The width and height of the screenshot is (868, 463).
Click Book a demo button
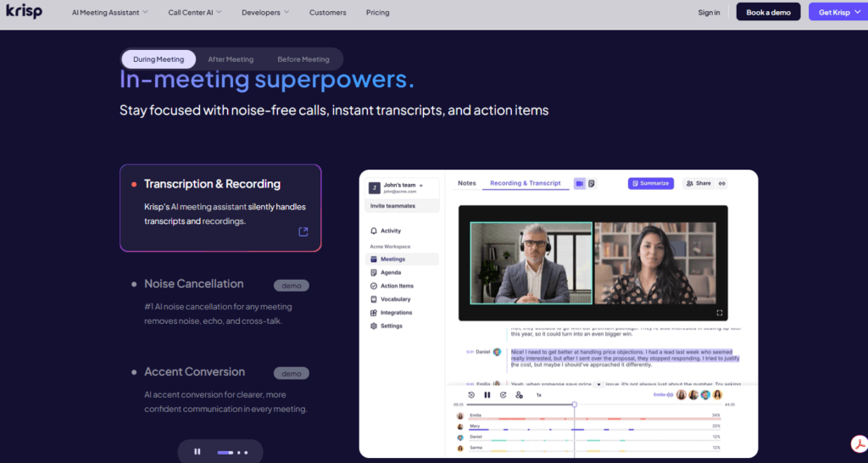click(x=768, y=12)
